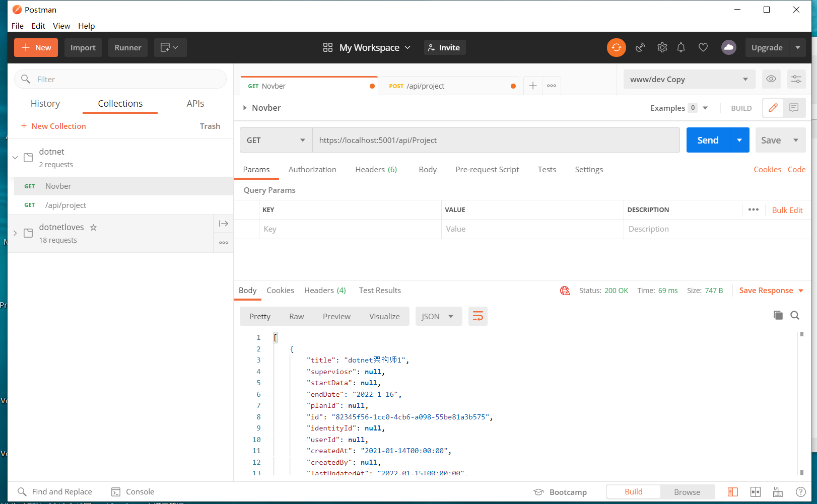Collapse the sidebar with the arrow icon
This screenshot has width=817, height=504.
click(224, 224)
